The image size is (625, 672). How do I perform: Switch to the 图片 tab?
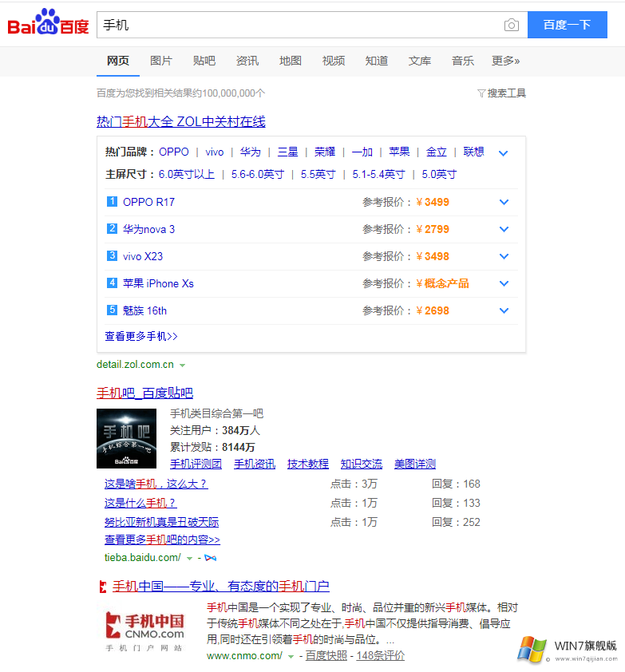[x=161, y=61]
